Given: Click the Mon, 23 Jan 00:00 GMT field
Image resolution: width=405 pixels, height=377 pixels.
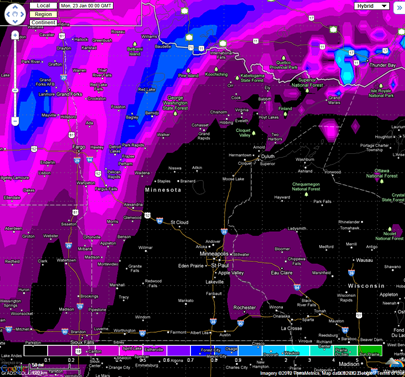Looking at the screenshot, I should point(86,6).
